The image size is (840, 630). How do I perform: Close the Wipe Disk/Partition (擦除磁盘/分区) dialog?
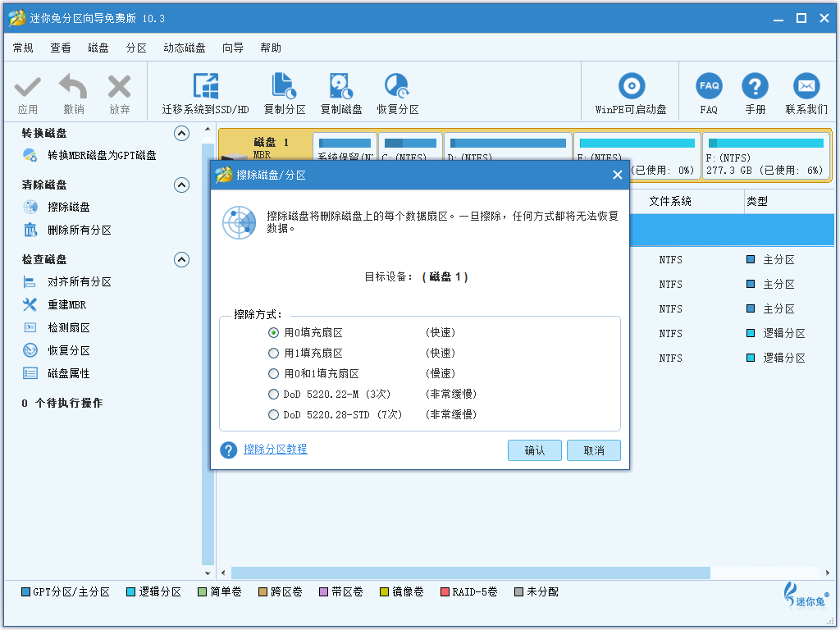coord(617,176)
